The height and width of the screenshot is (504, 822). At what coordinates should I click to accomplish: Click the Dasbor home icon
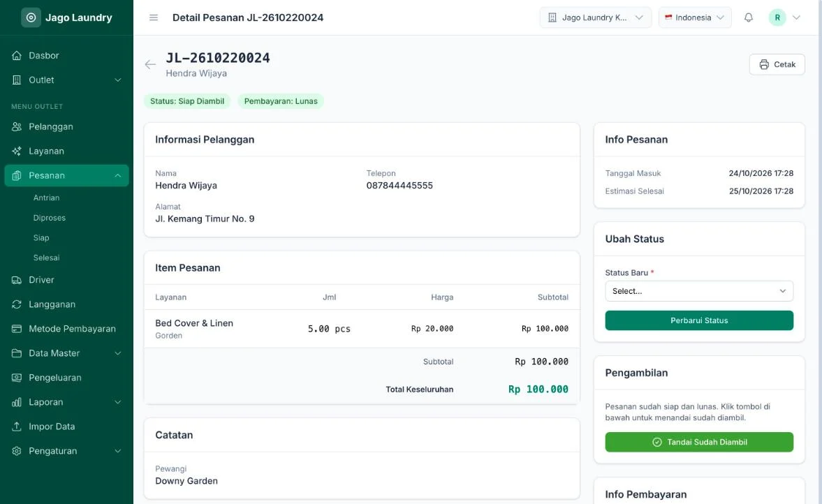pos(17,56)
